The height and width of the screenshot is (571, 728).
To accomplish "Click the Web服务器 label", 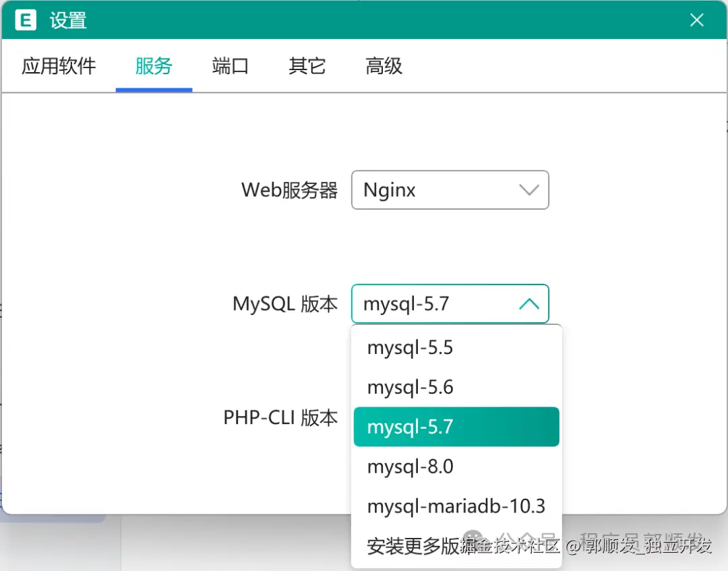I will (289, 190).
